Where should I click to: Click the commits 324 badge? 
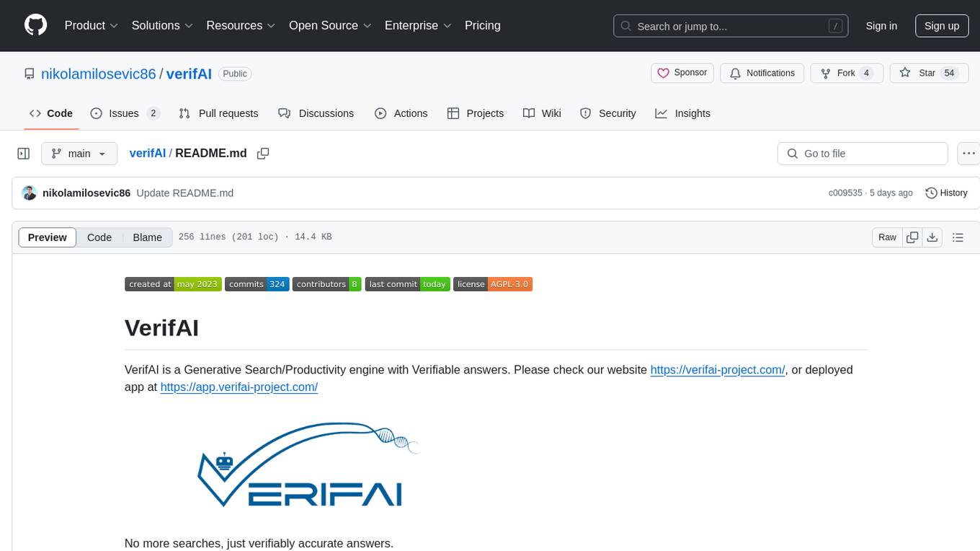click(257, 284)
